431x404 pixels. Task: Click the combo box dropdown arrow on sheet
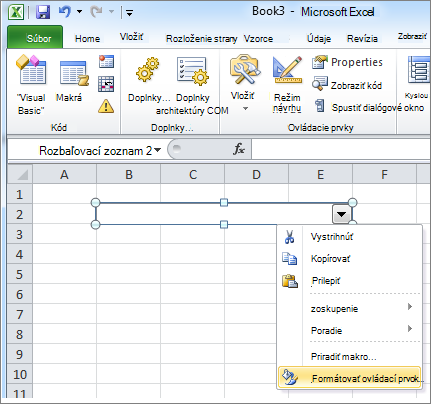point(341,214)
